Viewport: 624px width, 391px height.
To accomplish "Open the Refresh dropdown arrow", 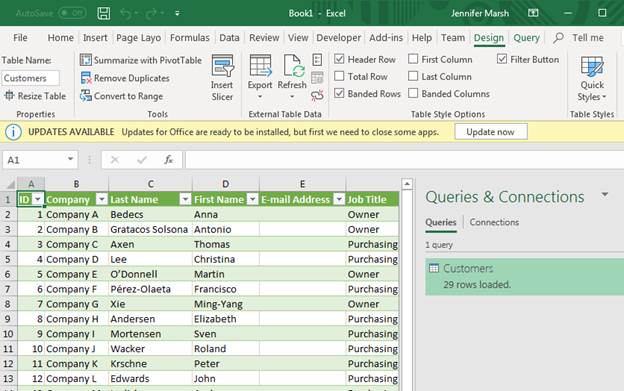I will [292, 97].
